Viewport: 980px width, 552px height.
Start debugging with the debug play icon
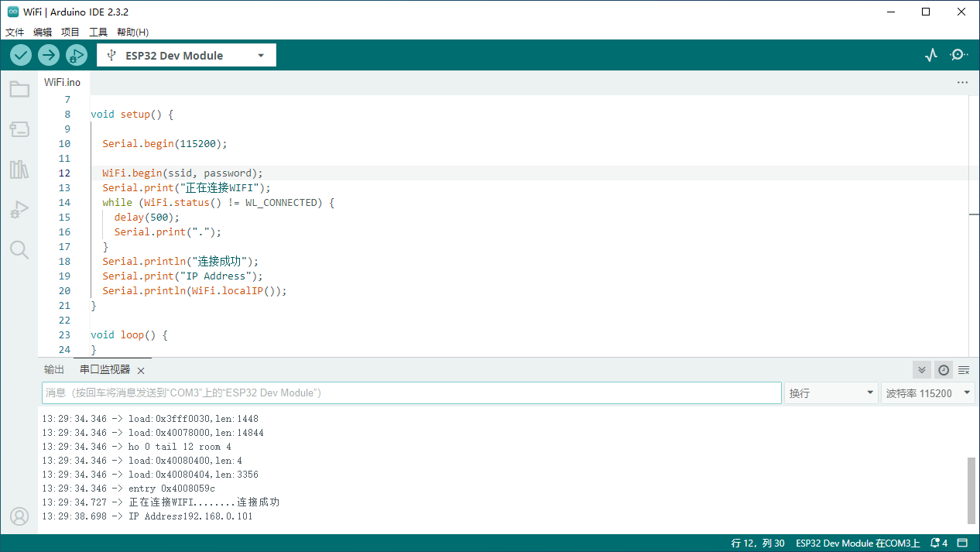click(x=77, y=55)
